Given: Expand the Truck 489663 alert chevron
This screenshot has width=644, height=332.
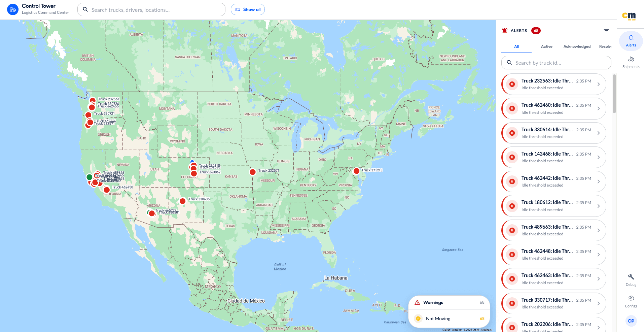Looking at the screenshot, I should pyautogui.click(x=599, y=230).
